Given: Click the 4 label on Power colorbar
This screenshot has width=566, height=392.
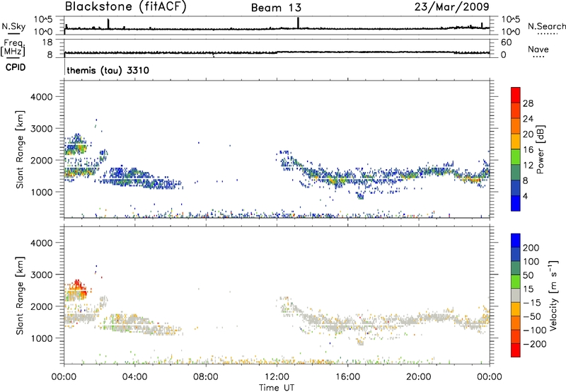Looking at the screenshot, I should [525, 196].
